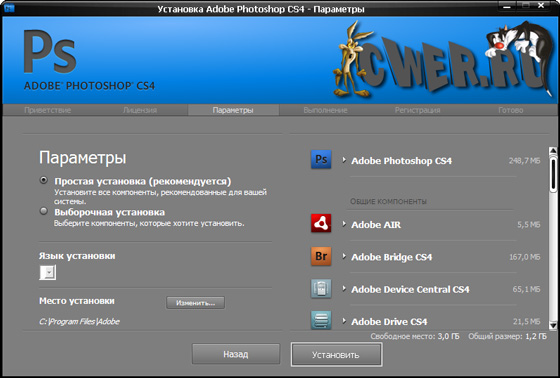Click the 248,7 МБ size value
The height and width of the screenshot is (378, 560).
click(524, 161)
